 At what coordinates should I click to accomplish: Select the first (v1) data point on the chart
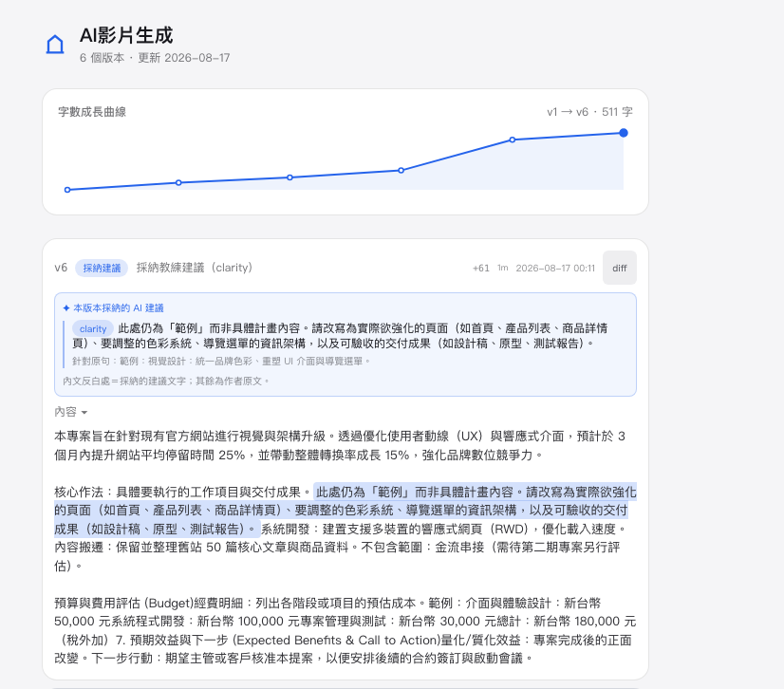67,190
